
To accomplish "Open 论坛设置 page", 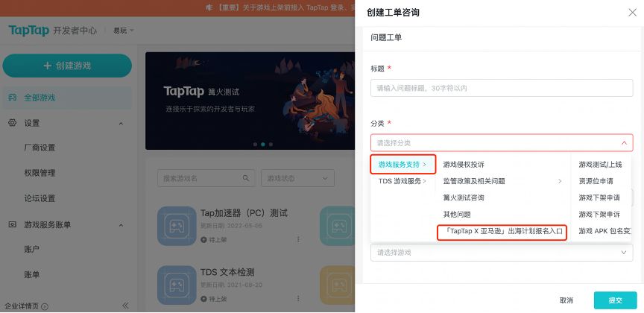I will [x=40, y=198].
